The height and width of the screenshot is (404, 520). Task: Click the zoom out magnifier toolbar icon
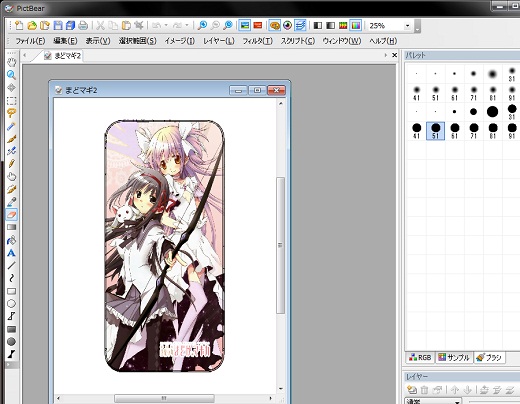click(215, 25)
